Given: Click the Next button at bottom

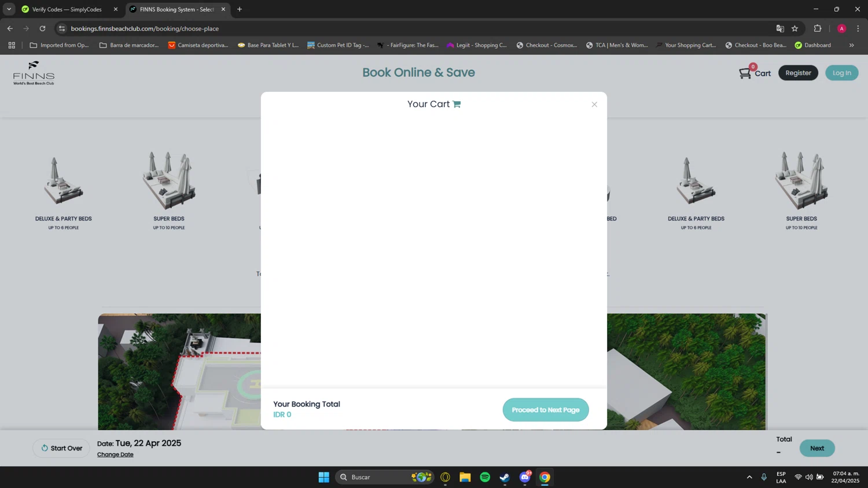Looking at the screenshot, I should (x=817, y=448).
